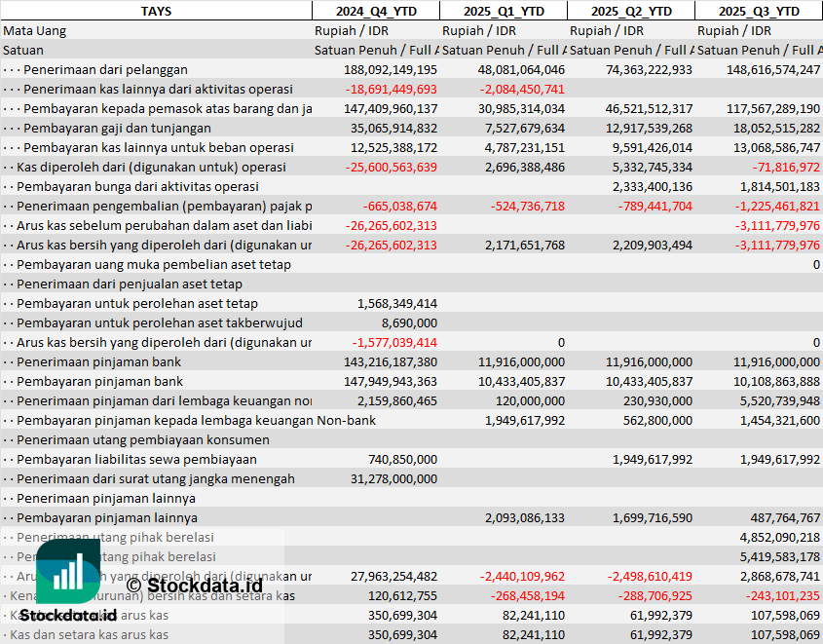Click the Mata Uang row label

tap(35, 30)
